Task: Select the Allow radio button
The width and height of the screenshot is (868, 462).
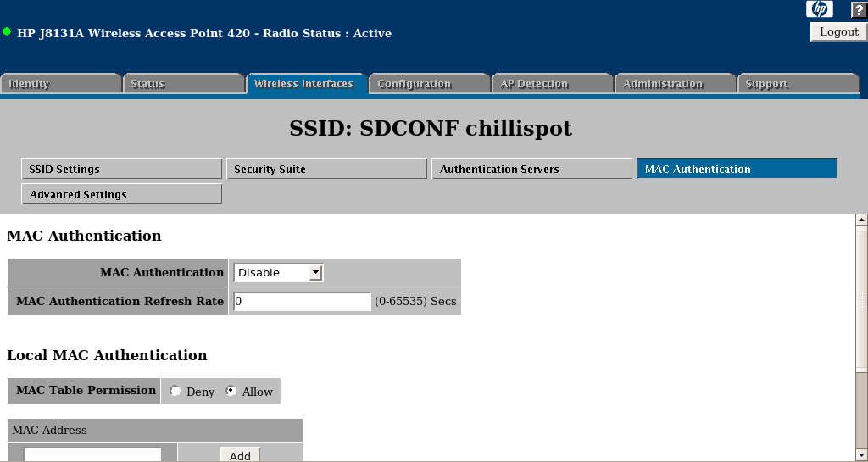Action: click(231, 392)
